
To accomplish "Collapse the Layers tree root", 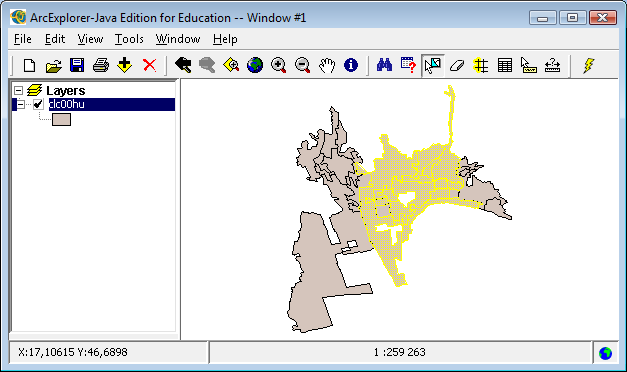I will point(18,90).
